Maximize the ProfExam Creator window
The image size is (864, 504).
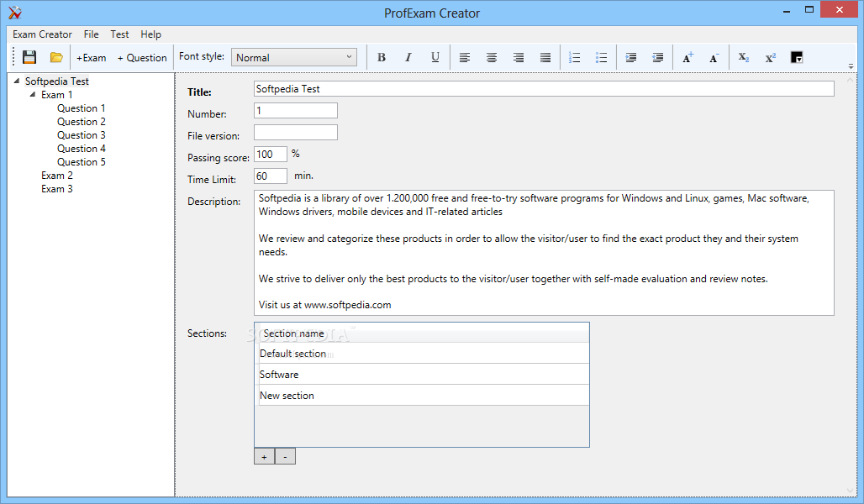809,10
